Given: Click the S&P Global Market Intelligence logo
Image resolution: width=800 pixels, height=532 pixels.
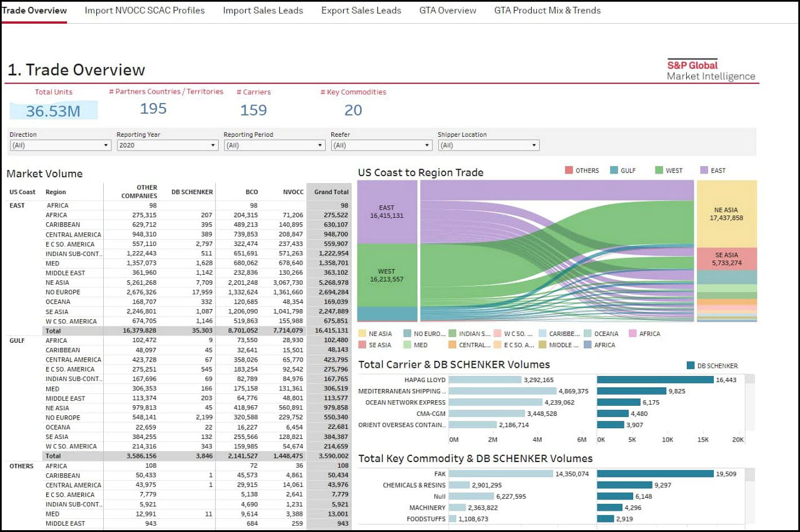Looking at the screenshot, I should point(711,71).
